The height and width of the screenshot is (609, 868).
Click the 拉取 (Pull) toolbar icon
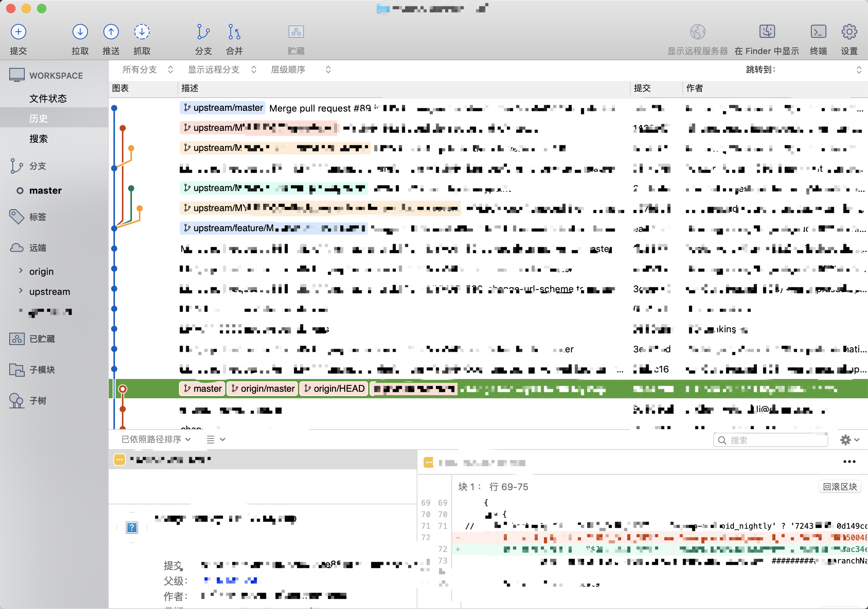(x=80, y=32)
